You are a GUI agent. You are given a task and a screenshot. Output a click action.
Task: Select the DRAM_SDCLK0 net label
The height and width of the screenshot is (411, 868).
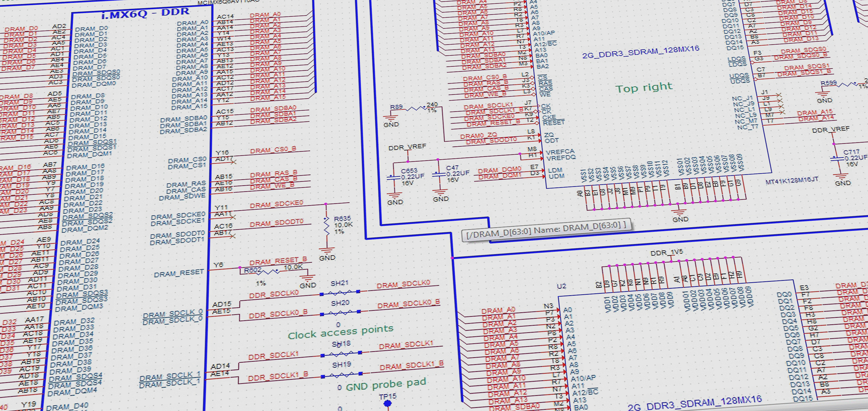403,284
